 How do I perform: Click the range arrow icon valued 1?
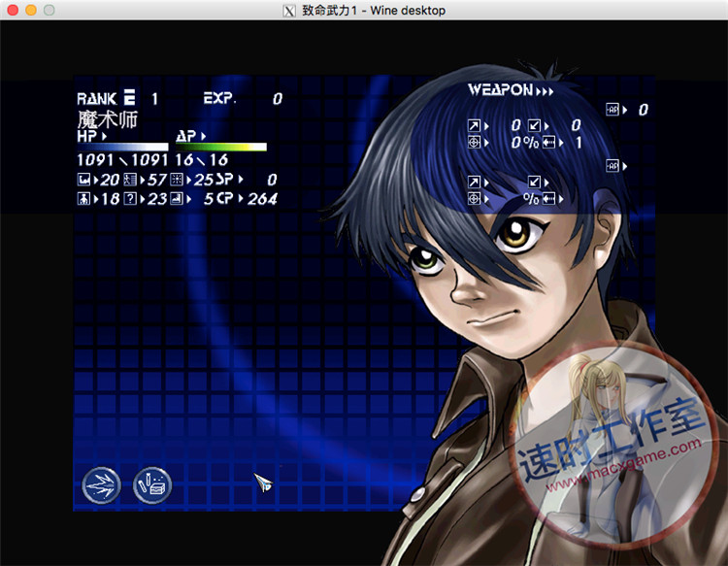[x=549, y=143]
